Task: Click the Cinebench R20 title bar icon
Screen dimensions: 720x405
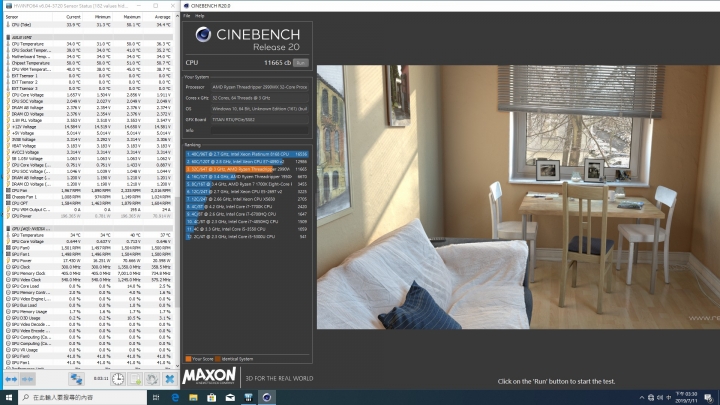Action: [x=186, y=6]
